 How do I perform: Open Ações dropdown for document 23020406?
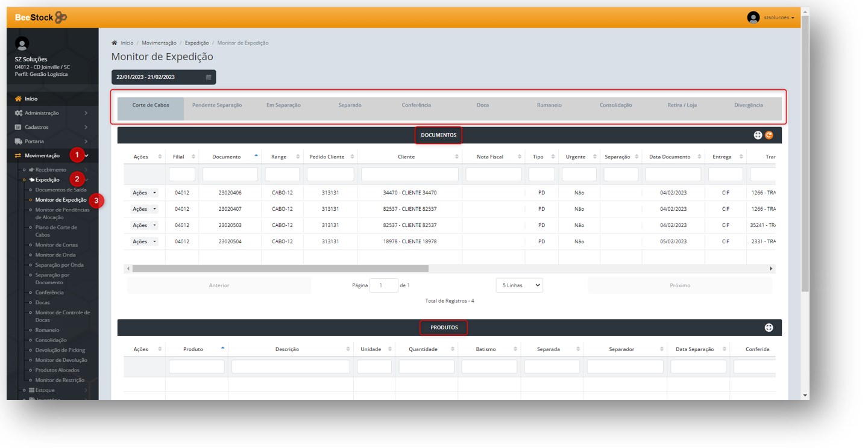(144, 193)
